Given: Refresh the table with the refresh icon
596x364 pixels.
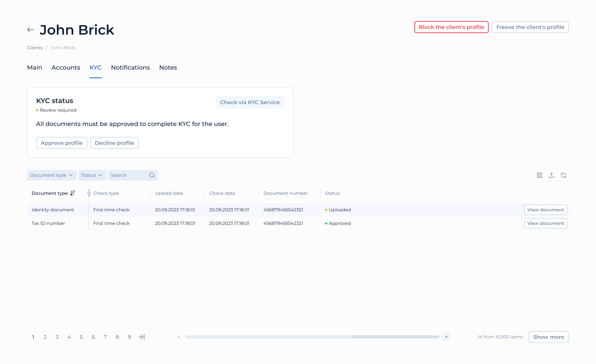Looking at the screenshot, I should coord(564,175).
